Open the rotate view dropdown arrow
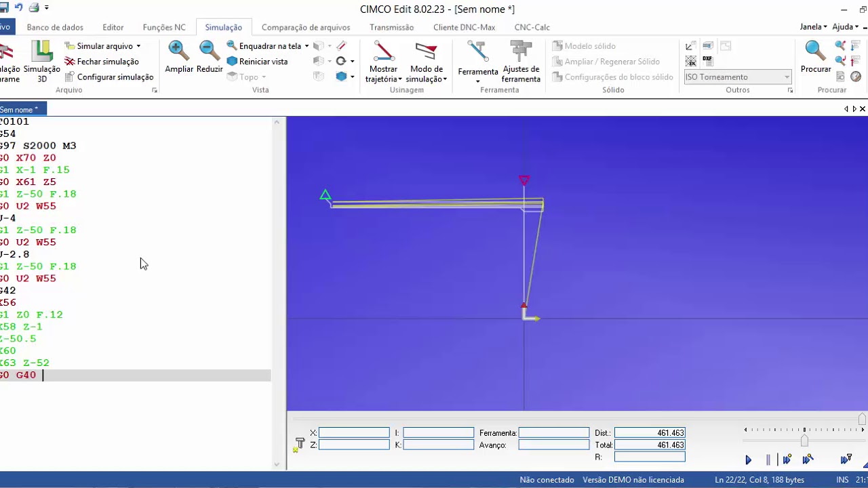Image resolution: width=868 pixels, height=488 pixels. point(352,61)
